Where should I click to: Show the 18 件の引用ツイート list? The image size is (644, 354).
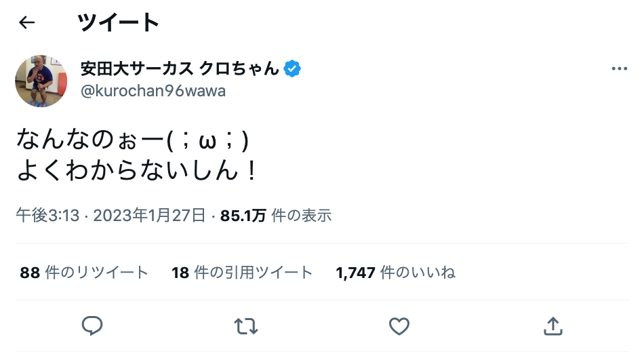(242, 273)
